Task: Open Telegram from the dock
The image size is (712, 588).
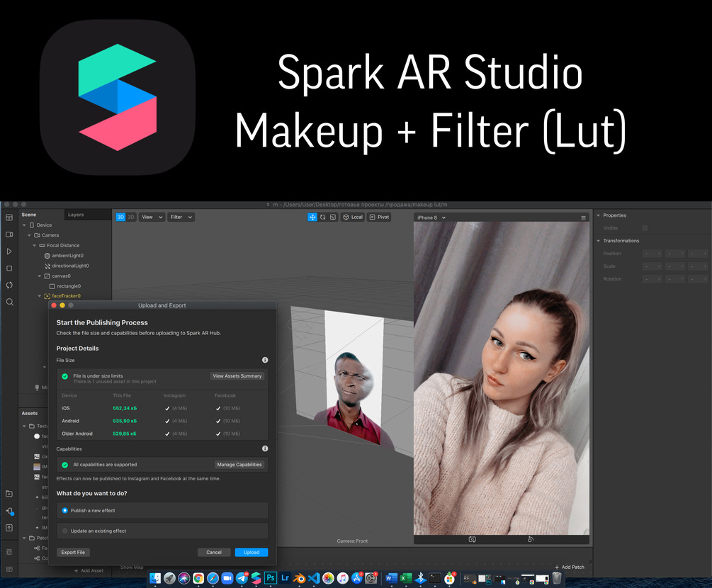Action: click(242, 578)
